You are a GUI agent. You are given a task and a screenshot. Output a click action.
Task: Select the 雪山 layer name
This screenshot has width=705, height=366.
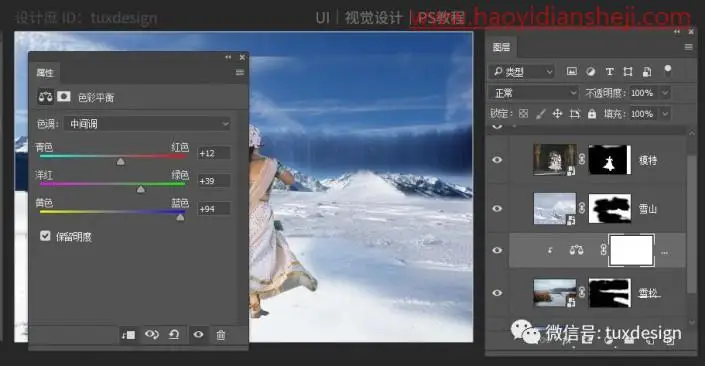pyautogui.click(x=648, y=208)
